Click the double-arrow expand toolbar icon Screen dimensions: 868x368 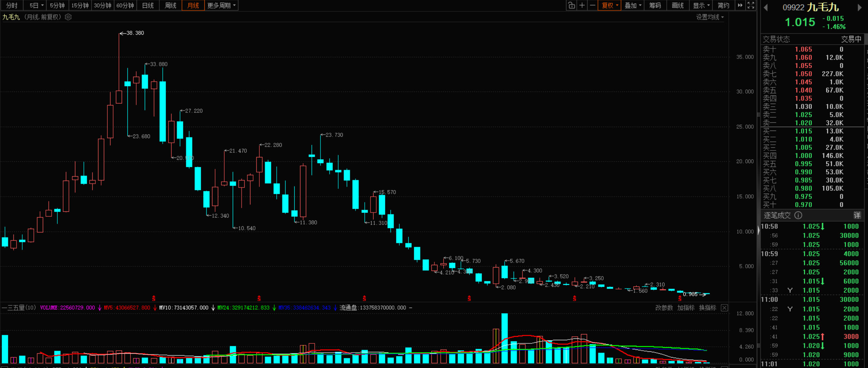click(x=740, y=5)
